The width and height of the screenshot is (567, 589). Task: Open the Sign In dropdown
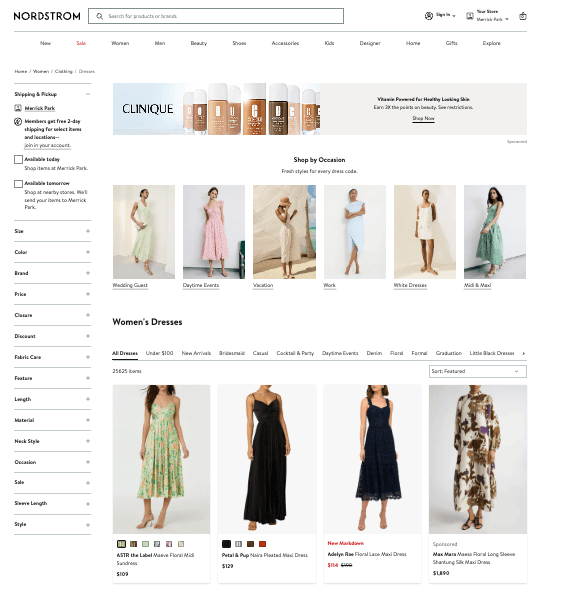tap(446, 15)
